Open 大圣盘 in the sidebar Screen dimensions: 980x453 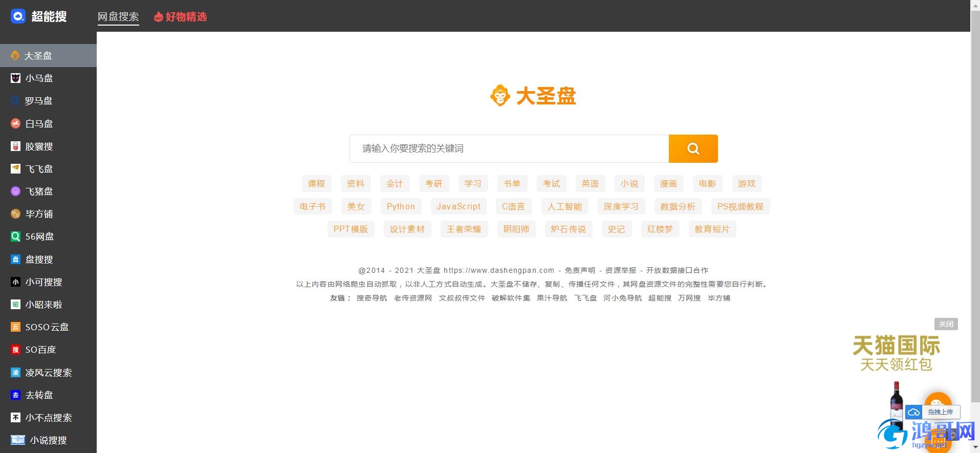pyautogui.click(x=48, y=55)
